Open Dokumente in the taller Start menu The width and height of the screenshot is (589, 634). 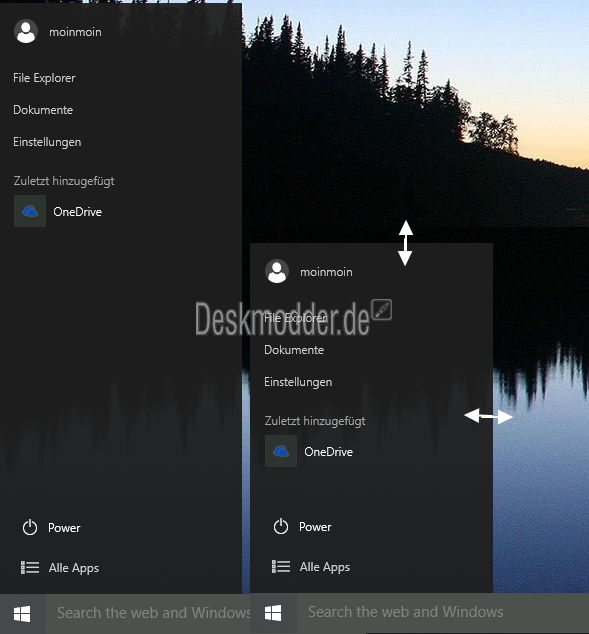coord(43,110)
